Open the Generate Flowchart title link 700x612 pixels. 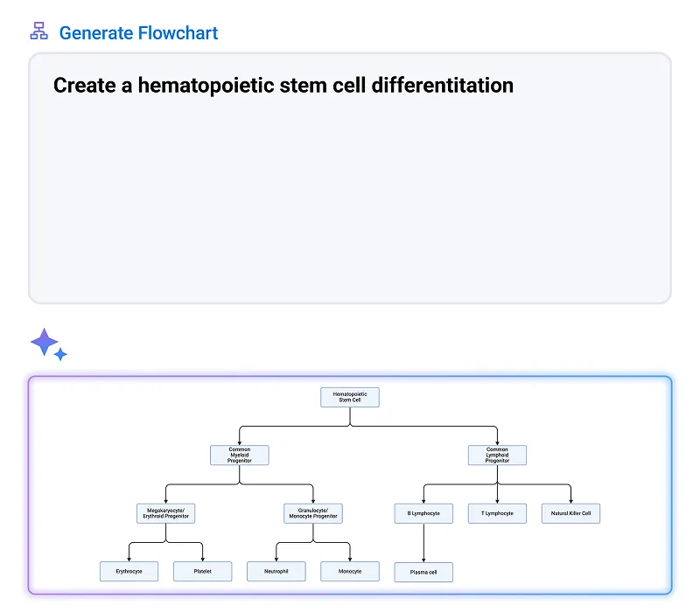tap(137, 32)
